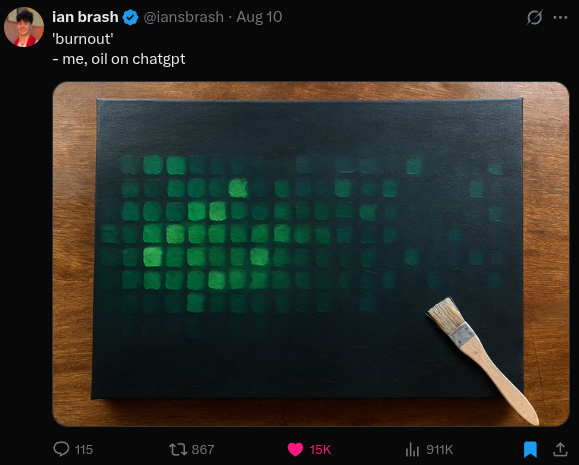Open the three-dot more options menu
The image size is (579, 465).
pos(560,17)
